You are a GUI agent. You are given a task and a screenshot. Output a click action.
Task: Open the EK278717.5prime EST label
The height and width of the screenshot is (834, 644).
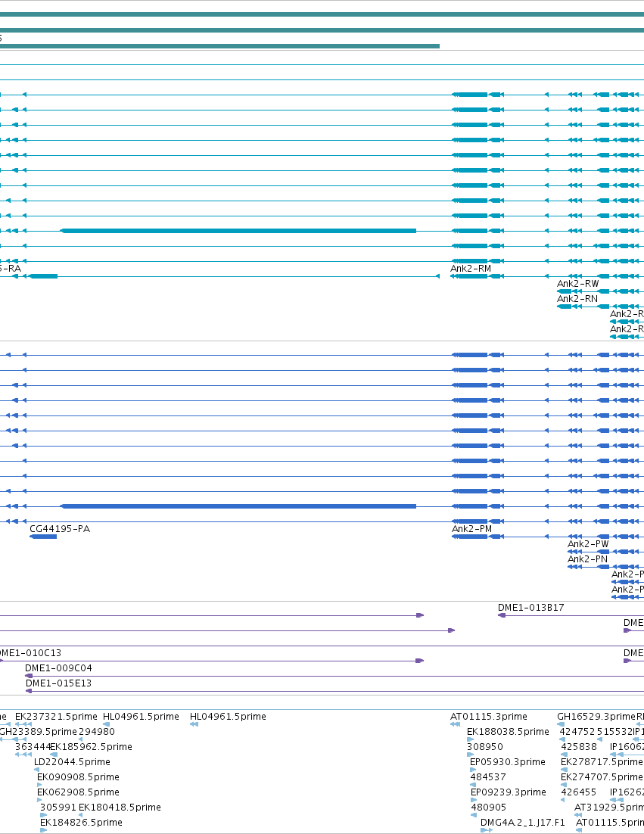[602, 761]
